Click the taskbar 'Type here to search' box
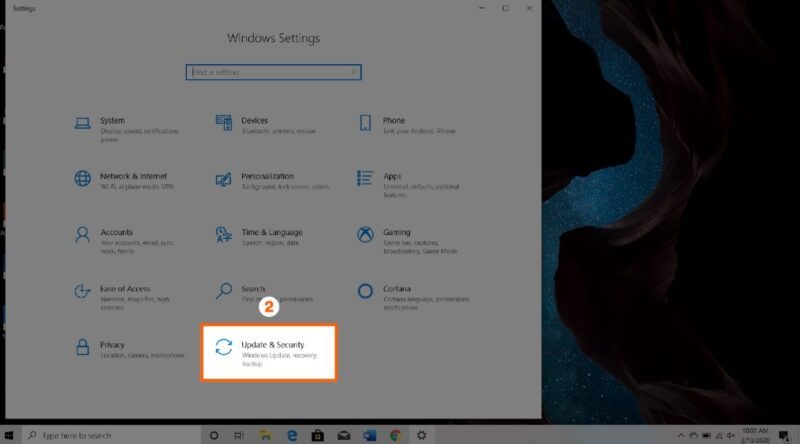Image resolution: width=800 pixels, height=444 pixels. coord(112,435)
